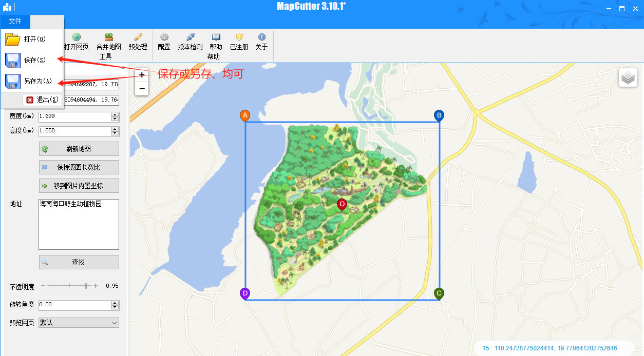Click the width (km) spinner arrows
Viewport: 644px width, 356px height.
point(115,116)
